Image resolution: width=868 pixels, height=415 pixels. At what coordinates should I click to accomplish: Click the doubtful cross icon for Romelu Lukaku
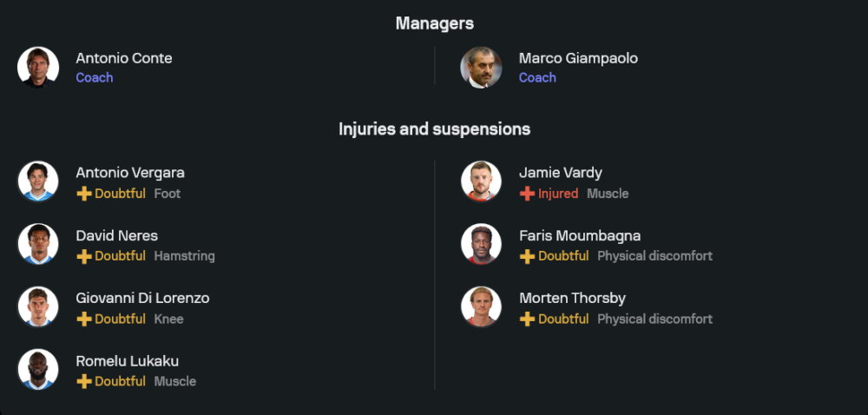click(x=84, y=381)
